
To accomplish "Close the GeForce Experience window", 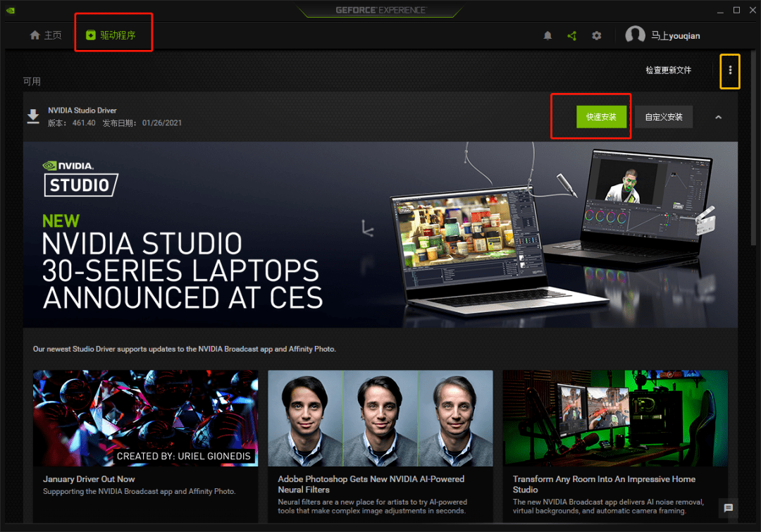I will (x=753, y=10).
